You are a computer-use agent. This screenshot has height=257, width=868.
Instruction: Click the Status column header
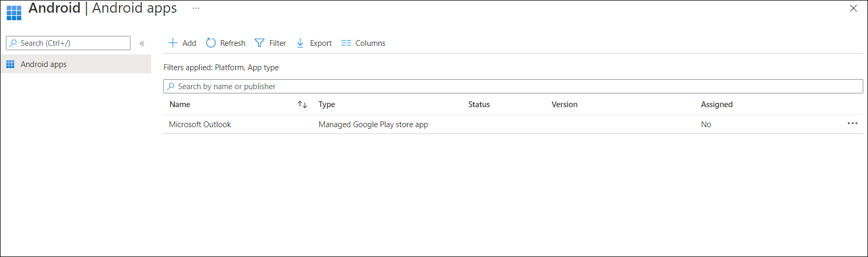[x=479, y=104]
